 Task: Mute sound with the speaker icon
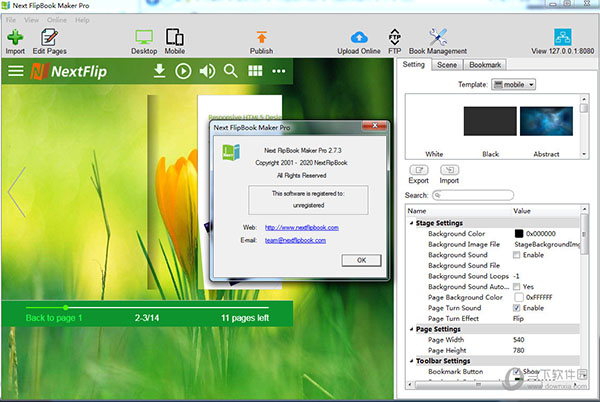(207, 71)
